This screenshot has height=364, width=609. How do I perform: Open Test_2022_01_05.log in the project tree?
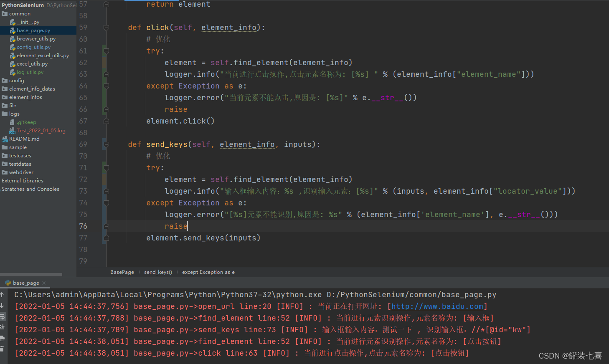[x=41, y=131]
